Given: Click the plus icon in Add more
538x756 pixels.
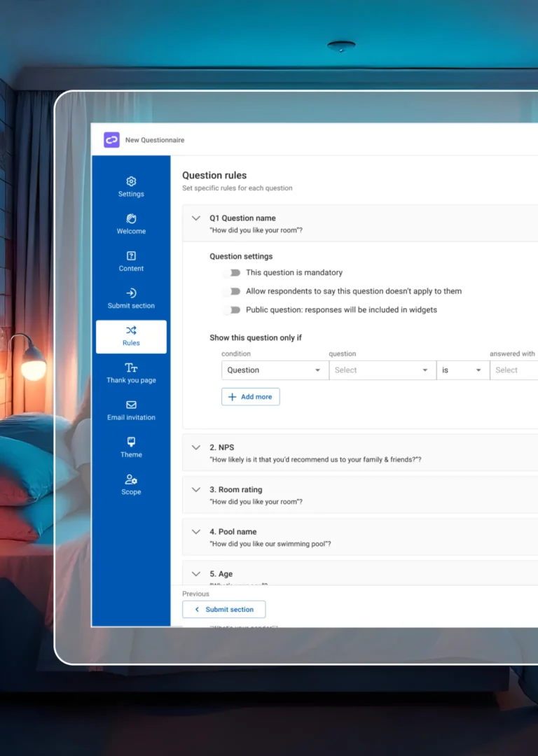Looking at the screenshot, I should pos(232,397).
